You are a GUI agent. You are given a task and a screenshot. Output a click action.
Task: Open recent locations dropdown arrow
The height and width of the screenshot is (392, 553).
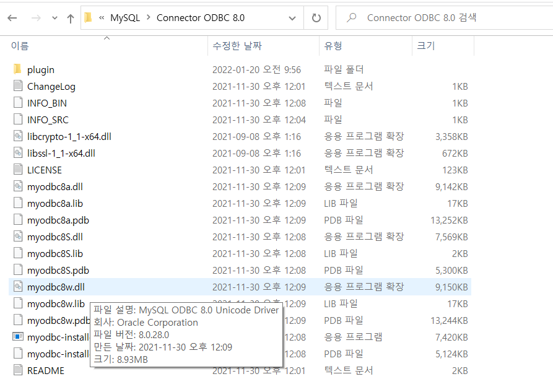[x=54, y=18]
